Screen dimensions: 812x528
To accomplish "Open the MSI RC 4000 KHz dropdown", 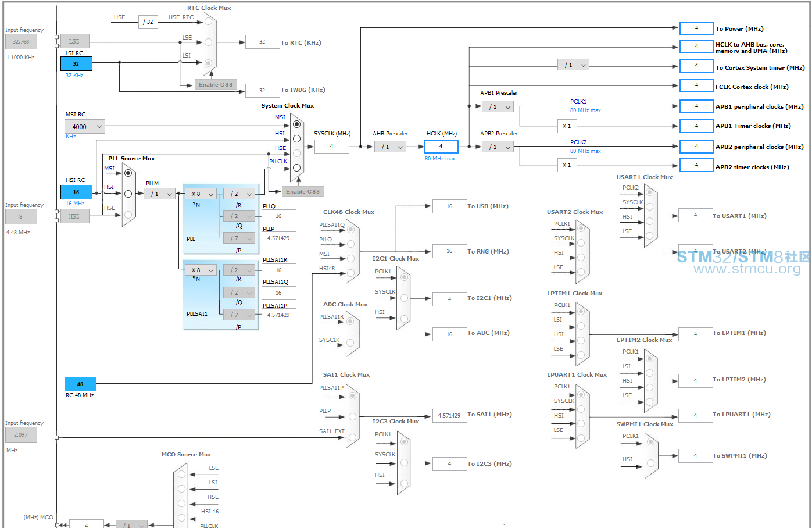I will coord(85,126).
